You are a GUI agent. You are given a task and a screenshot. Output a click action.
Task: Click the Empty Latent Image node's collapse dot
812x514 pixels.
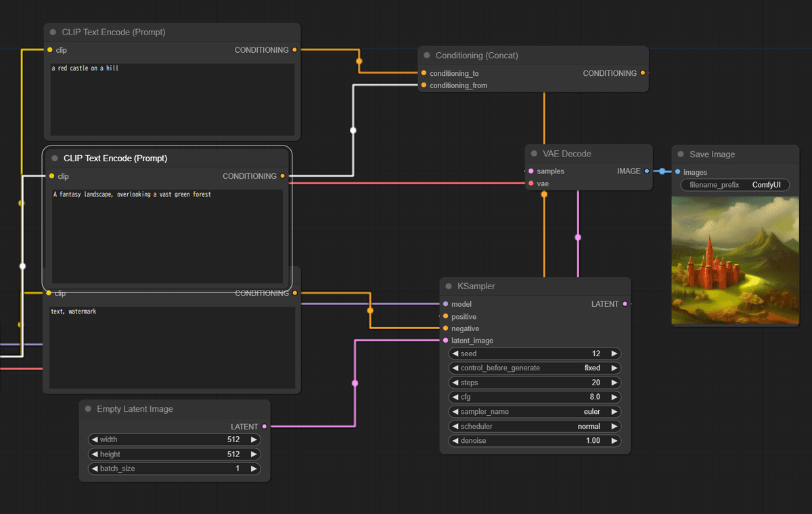click(x=88, y=409)
